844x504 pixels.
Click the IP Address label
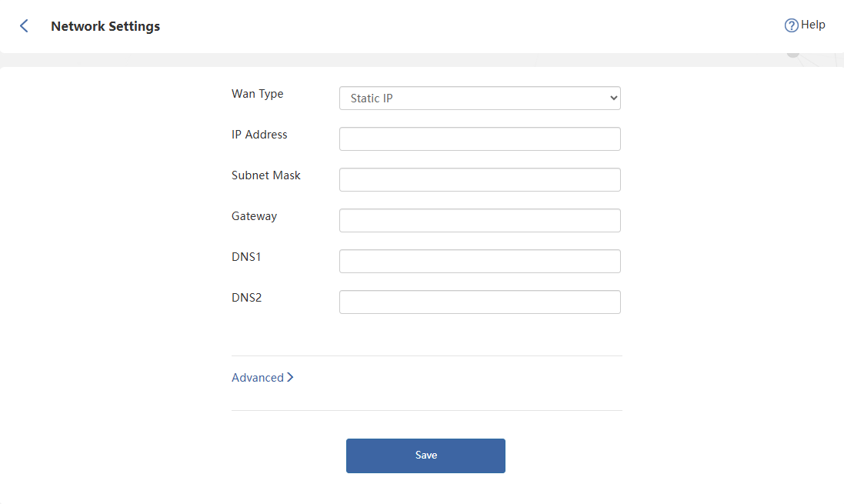pyautogui.click(x=259, y=135)
